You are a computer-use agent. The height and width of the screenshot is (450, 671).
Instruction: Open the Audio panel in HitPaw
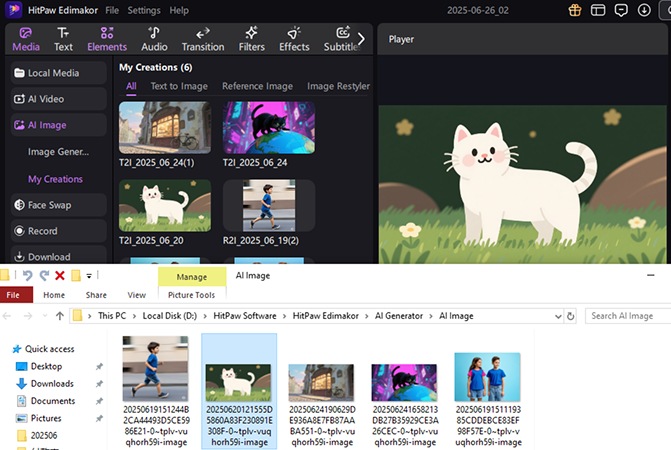pos(154,39)
